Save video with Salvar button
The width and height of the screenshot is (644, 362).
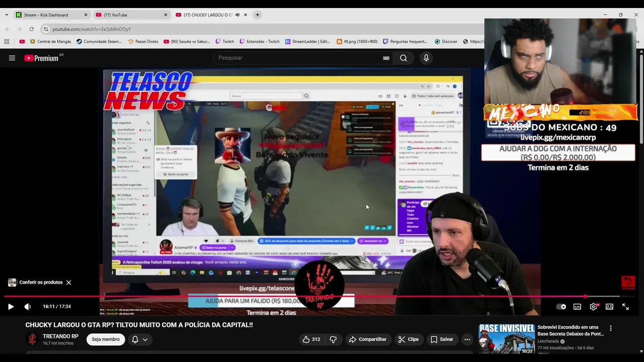click(442, 339)
